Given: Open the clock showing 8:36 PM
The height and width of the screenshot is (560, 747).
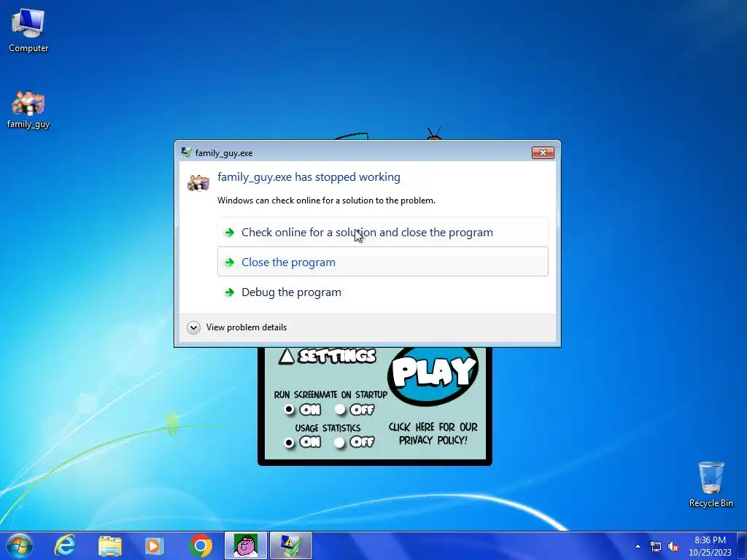Looking at the screenshot, I should [x=710, y=546].
